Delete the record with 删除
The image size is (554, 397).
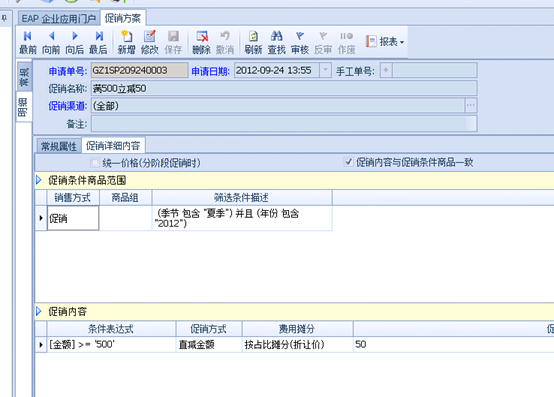[x=202, y=42]
